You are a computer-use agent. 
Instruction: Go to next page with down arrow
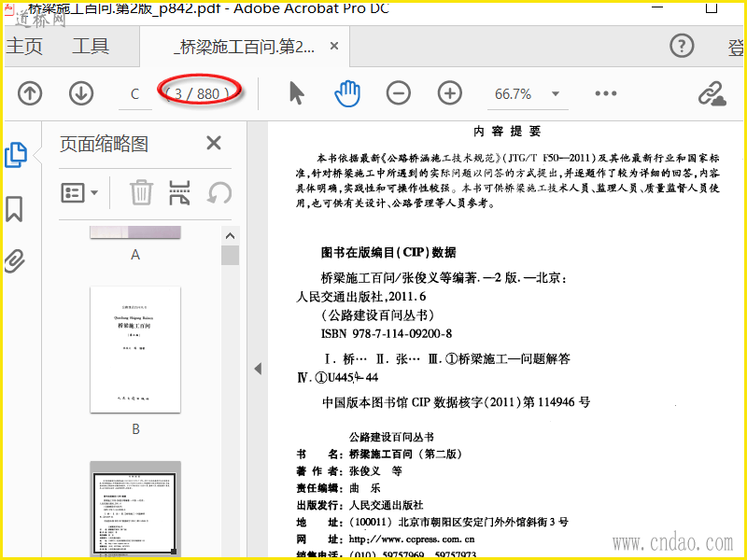pos(81,93)
